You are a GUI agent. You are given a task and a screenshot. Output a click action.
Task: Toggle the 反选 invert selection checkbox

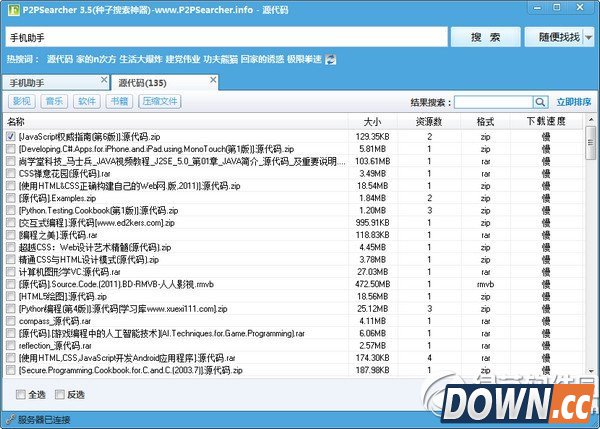pos(60,394)
